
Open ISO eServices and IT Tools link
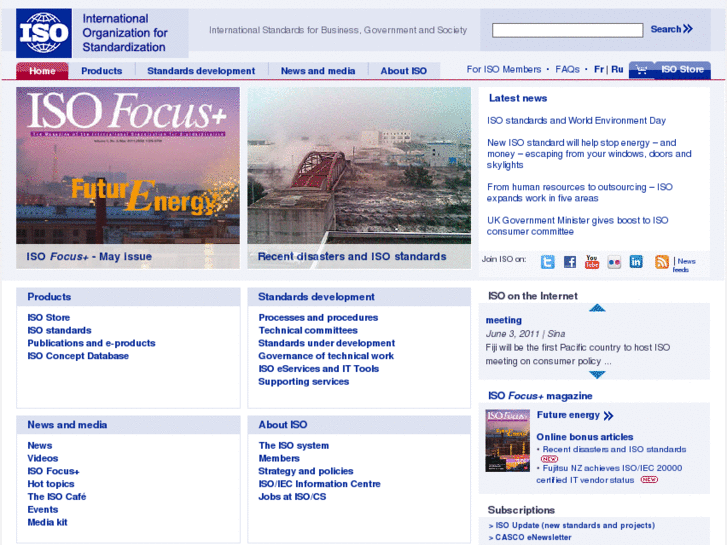click(319, 369)
